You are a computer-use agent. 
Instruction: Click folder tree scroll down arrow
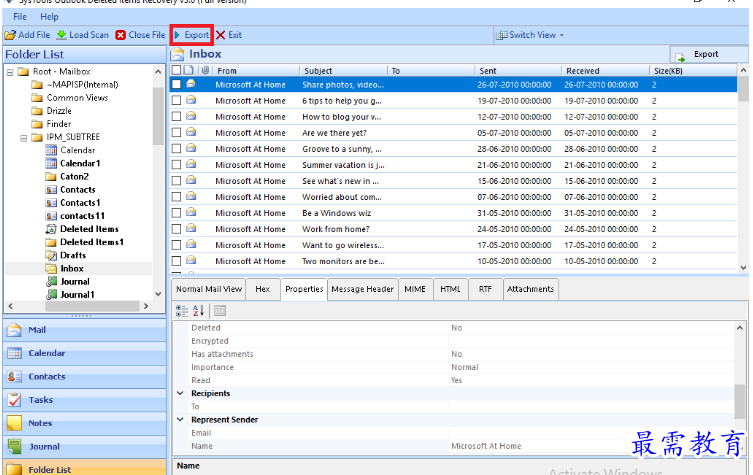tap(158, 294)
